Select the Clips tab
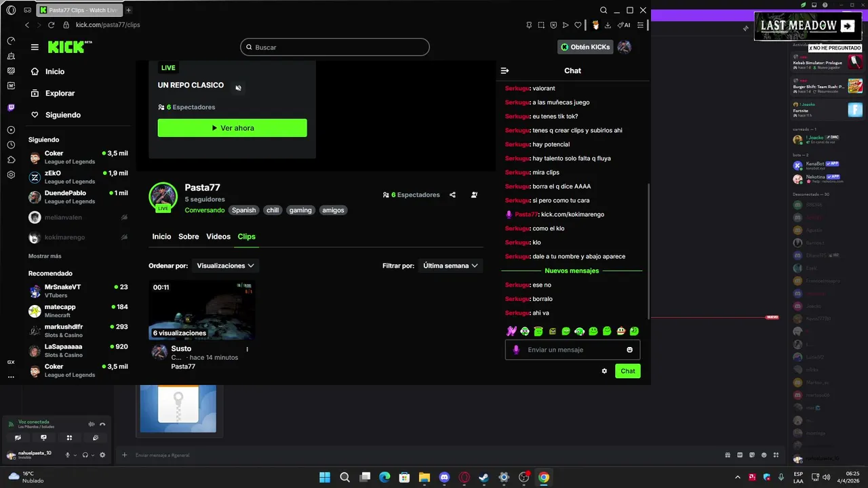The width and height of the screenshot is (868, 488). (x=246, y=237)
